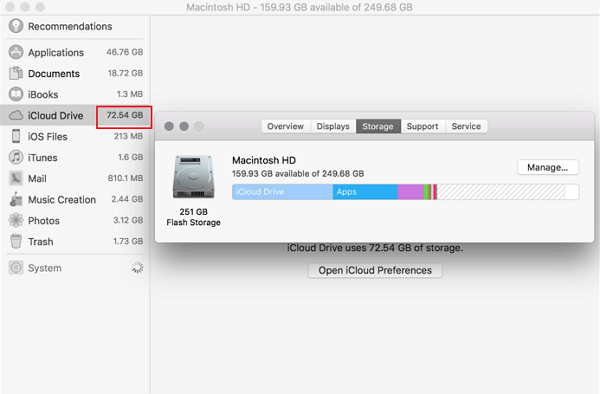
Task: Click the Documents sidebar icon
Action: (16, 73)
